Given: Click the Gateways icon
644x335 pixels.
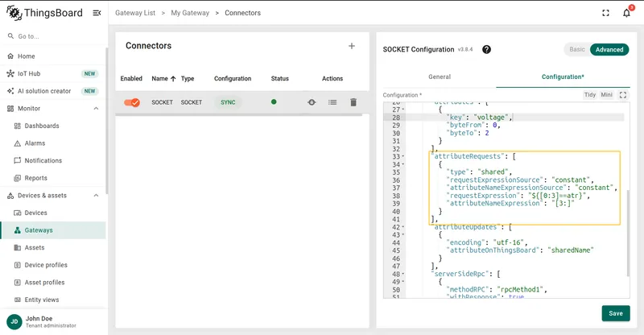Looking at the screenshot, I should click(17, 230).
